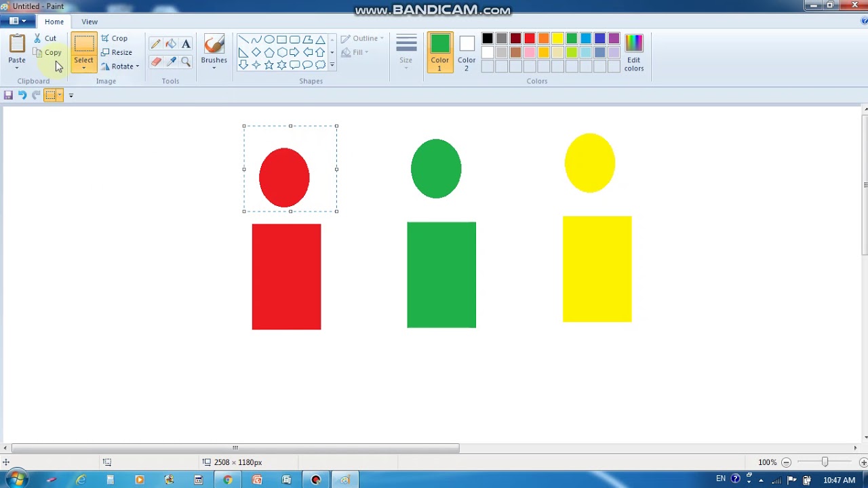
Task: Click the Resize button
Action: [x=117, y=52]
